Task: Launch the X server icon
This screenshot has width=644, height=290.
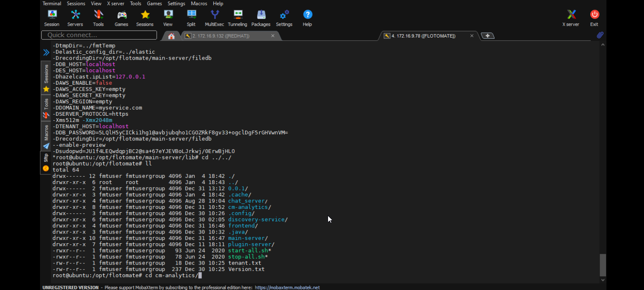Action: point(571,18)
